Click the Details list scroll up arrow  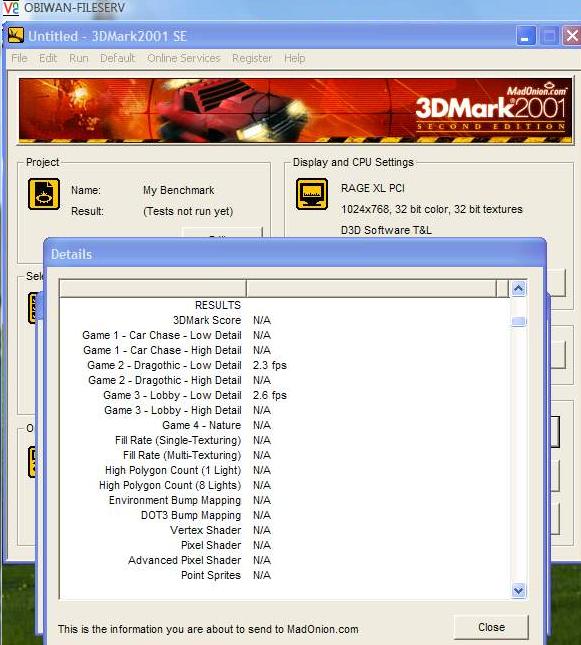[x=518, y=288]
